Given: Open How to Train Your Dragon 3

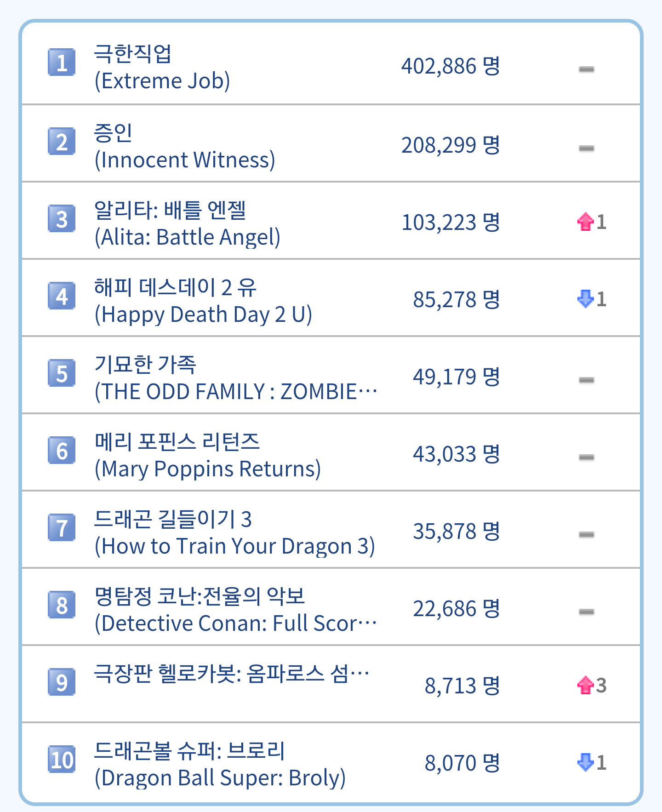Looking at the screenshot, I should tap(234, 532).
